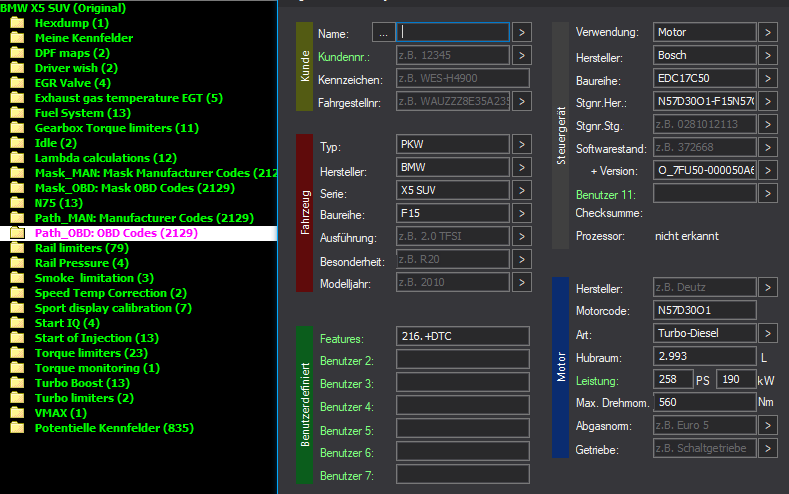
Task: Open arrow beside Baureihe EDC17C50 field
Action: pos(768,78)
